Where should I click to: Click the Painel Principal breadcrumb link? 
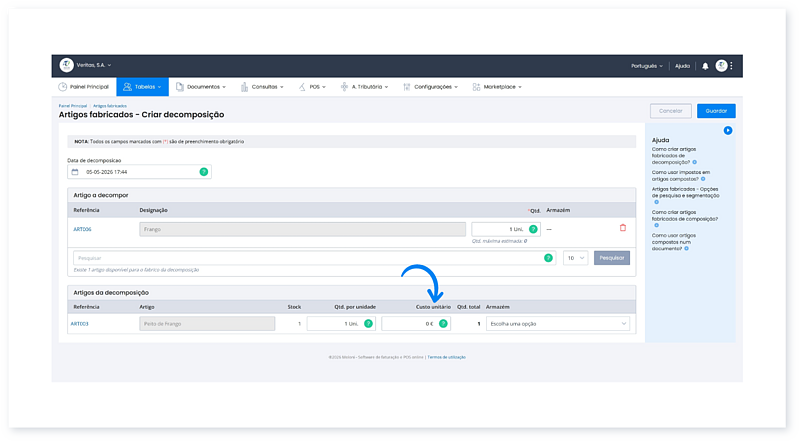[72, 106]
